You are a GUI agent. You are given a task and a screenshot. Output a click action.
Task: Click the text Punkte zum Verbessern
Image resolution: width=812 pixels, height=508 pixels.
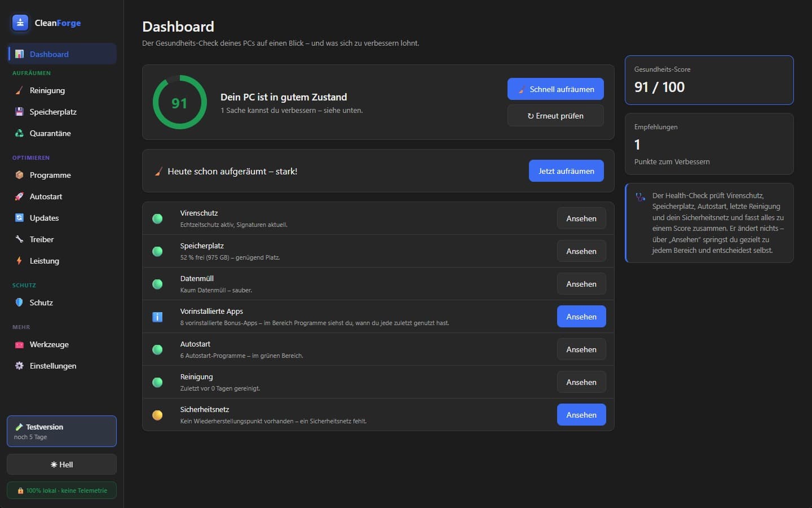click(x=672, y=161)
